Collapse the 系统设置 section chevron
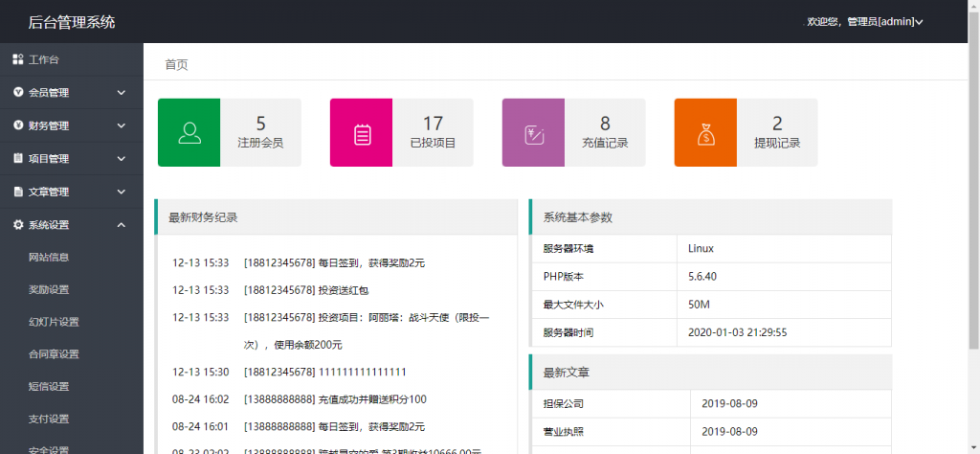Viewport: 980px width, 454px height. click(x=122, y=225)
